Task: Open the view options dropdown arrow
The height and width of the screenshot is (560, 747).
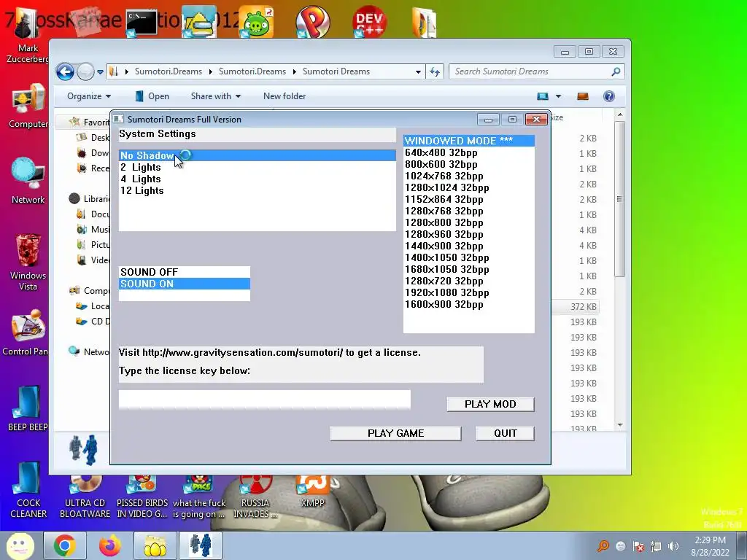Action: click(558, 96)
